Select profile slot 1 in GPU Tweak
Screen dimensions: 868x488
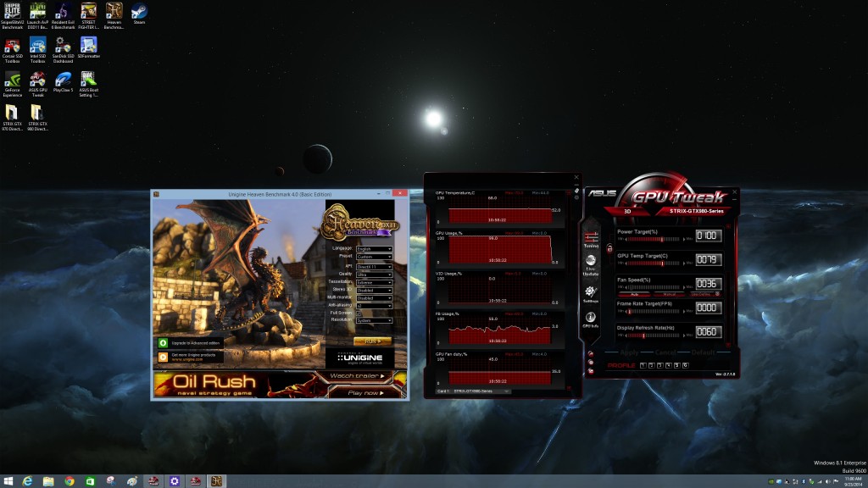coord(643,366)
